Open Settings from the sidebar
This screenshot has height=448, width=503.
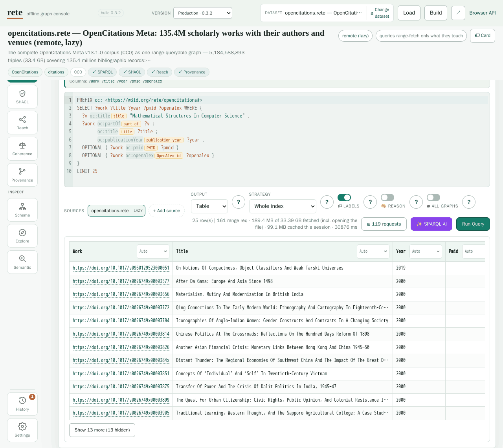[x=22, y=430]
